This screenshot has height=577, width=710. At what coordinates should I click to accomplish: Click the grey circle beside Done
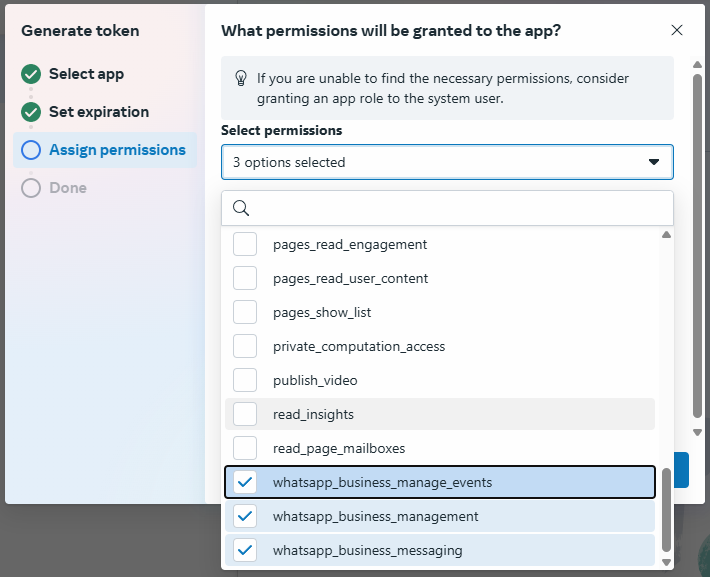click(x=31, y=188)
